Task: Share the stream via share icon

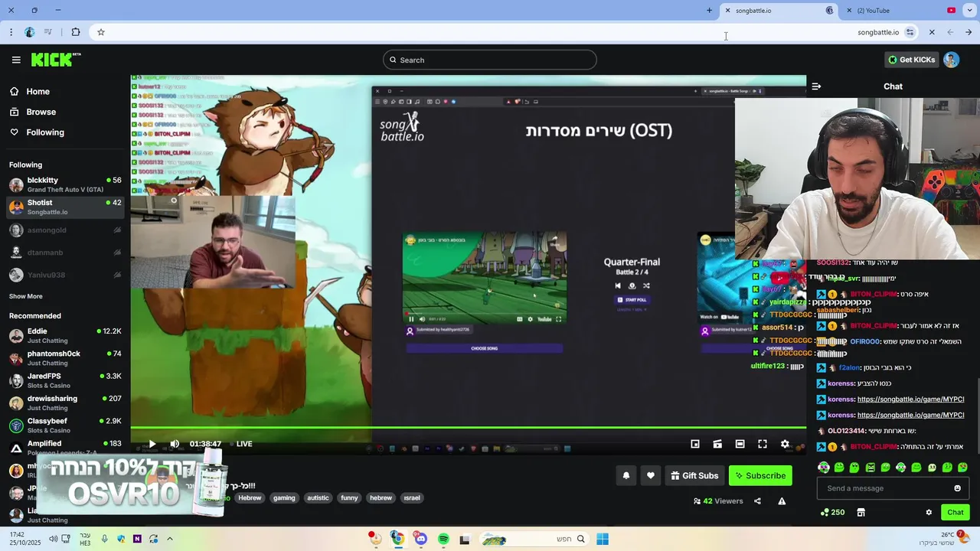Action: click(x=757, y=501)
